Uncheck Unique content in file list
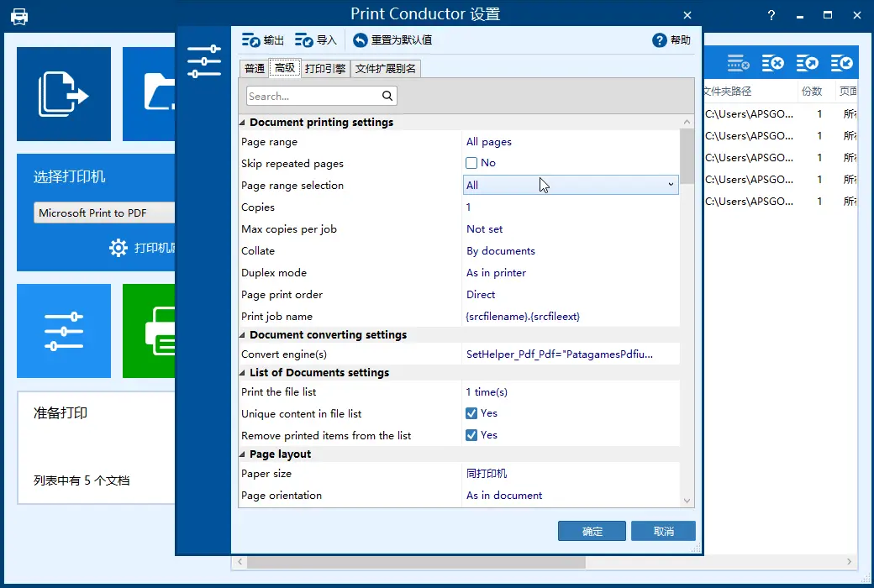 (471, 413)
